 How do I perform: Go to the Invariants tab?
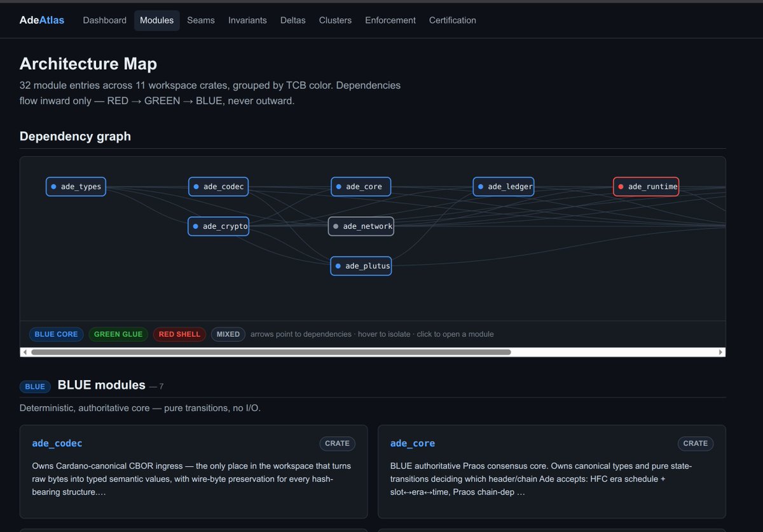point(247,20)
